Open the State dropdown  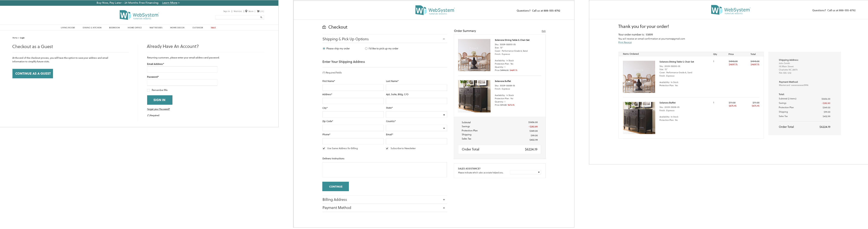[416, 115]
